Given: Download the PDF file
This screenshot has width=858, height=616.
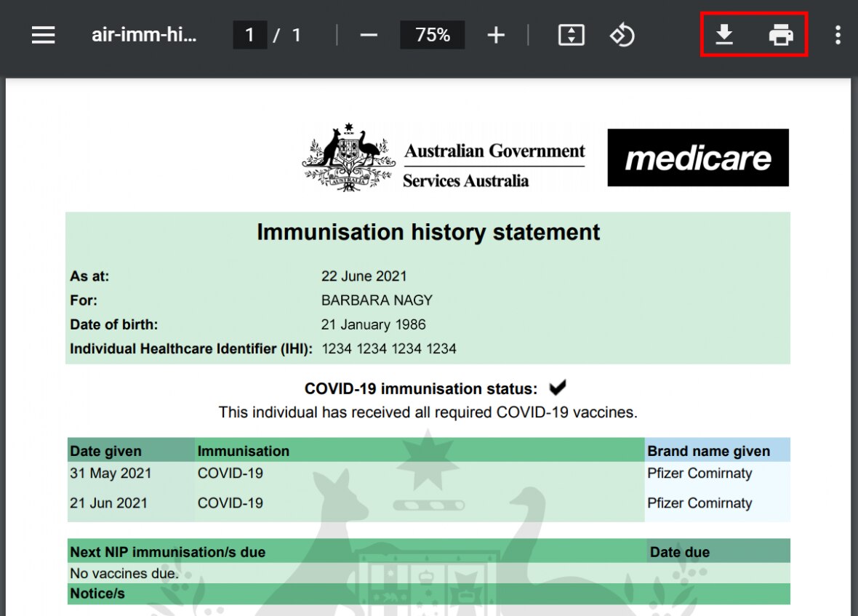Looking at the screenshot, I should tap(723, 34).
